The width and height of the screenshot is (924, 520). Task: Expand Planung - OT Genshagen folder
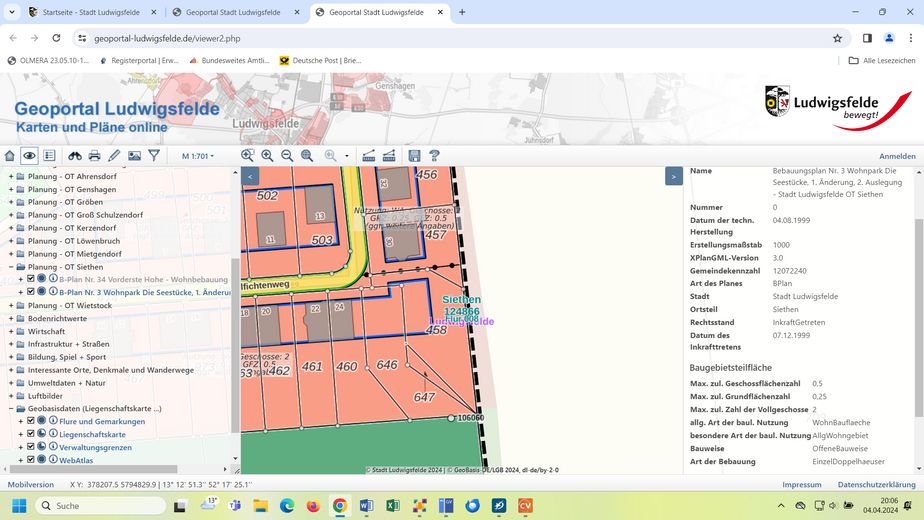point(11,189)
